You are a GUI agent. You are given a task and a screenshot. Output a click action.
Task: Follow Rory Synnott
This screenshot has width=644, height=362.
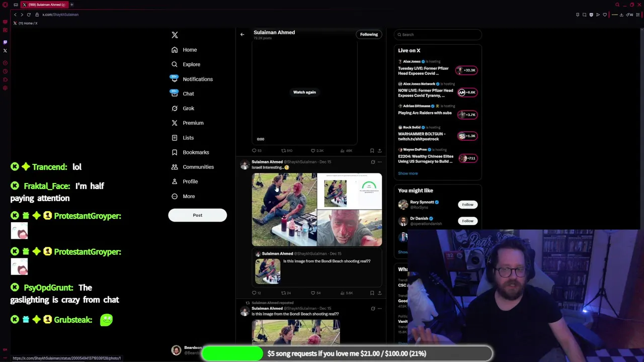click(467, 205)
